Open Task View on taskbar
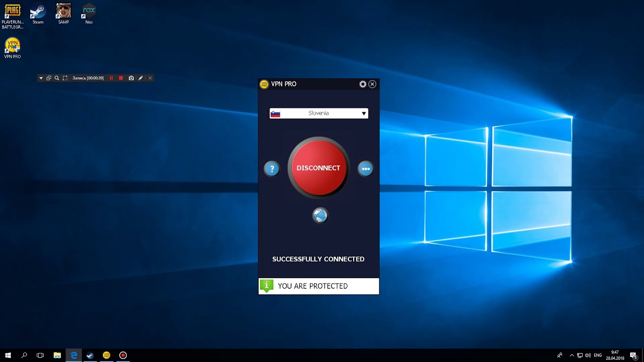This screenshot has height=362, width=644. [40, 355]
